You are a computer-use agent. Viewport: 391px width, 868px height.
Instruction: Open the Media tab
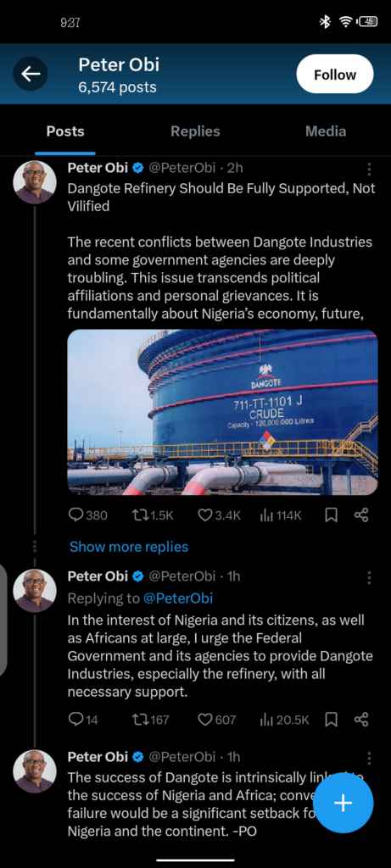coord(326,131)
